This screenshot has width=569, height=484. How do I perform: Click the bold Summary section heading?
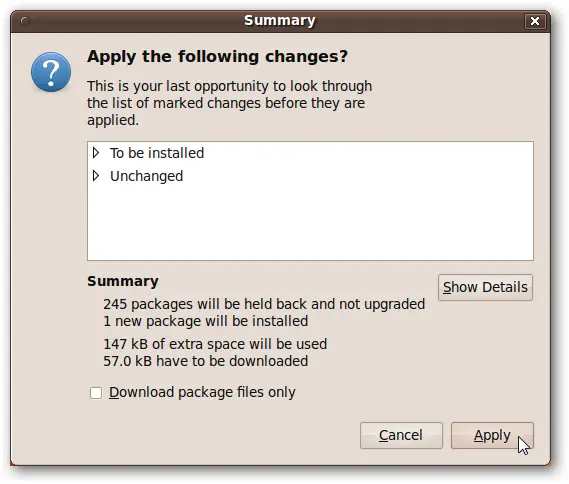pyautogui.click(x=123, y=281)
